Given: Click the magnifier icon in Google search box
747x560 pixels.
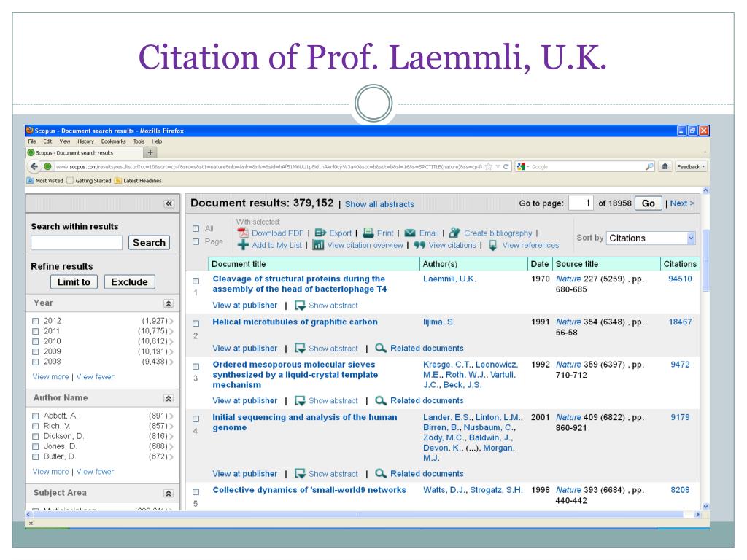Looking at the screenshot, I should tap(649, 166).
